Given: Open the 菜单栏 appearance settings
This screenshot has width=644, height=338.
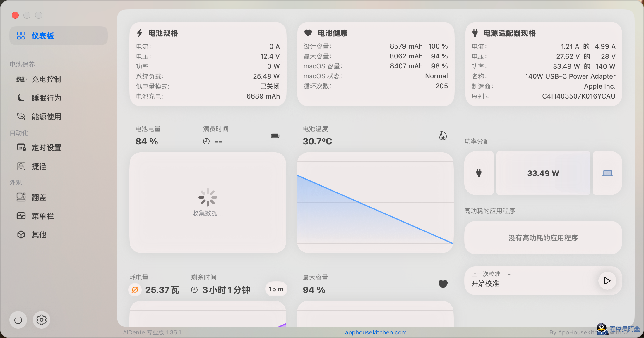Looking at the screenshot, I should (43, 216).
